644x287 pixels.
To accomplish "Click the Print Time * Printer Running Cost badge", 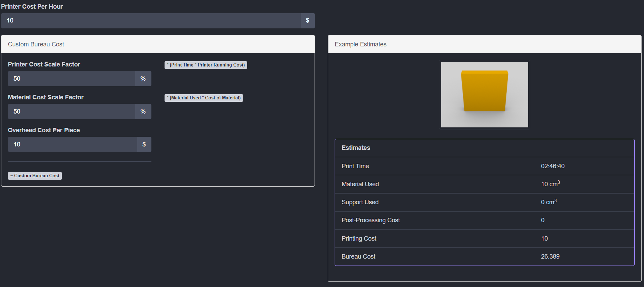I will click(x=206, y=65).
